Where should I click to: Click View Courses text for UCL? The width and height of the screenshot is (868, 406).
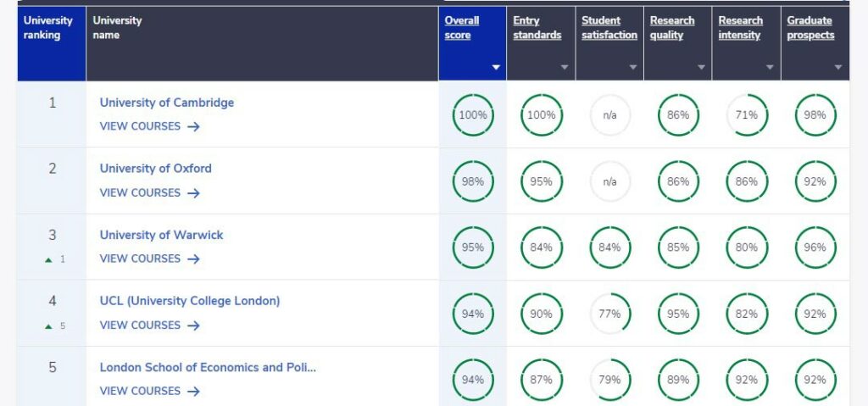coord(140,325)
